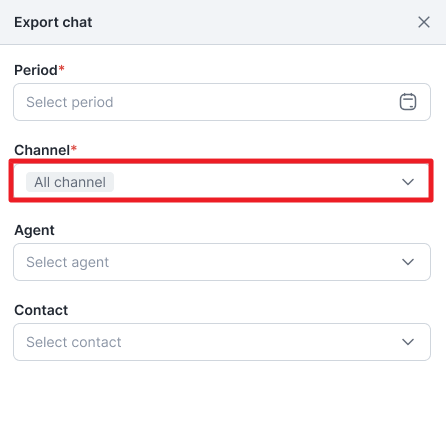446x447 pixels.
Task: Click the Select agent placeholder text
Action: 67,262
